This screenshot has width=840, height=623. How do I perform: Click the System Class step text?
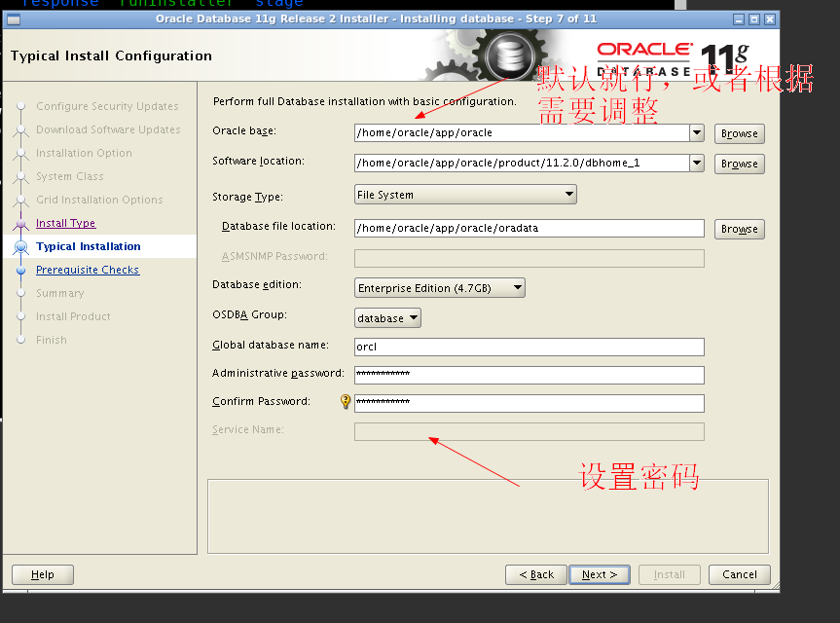click(70, 176)
